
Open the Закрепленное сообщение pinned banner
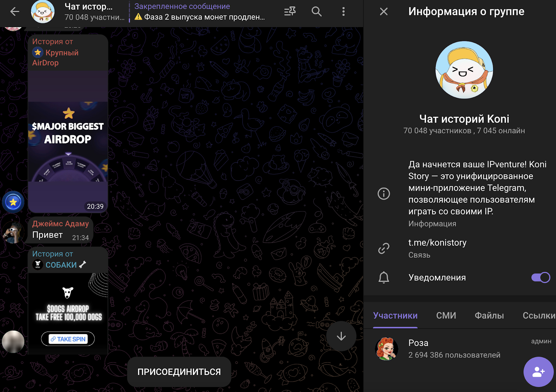pyautogui.click(x=199, y=12)
